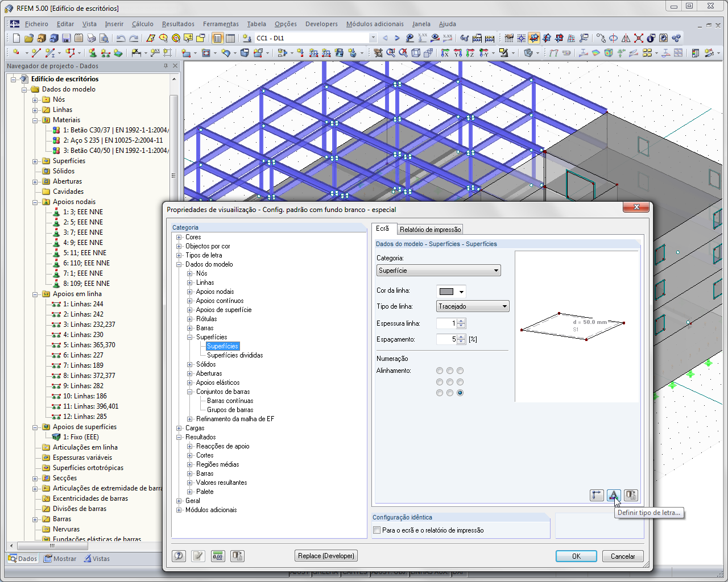Click the X-direction view icon
The width and height of the screenshot is (728, 582).
[445, 53]
